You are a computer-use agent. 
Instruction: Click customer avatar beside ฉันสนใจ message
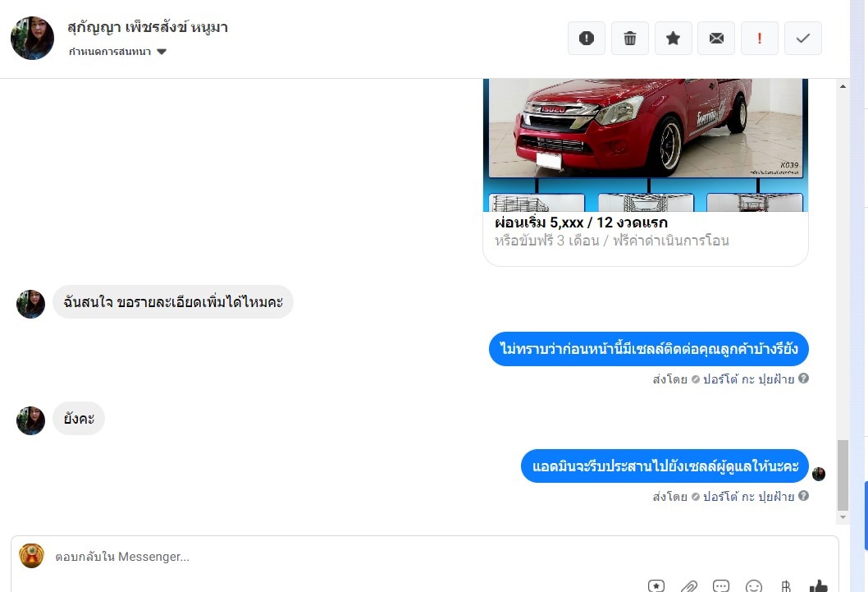coord(30,304)
